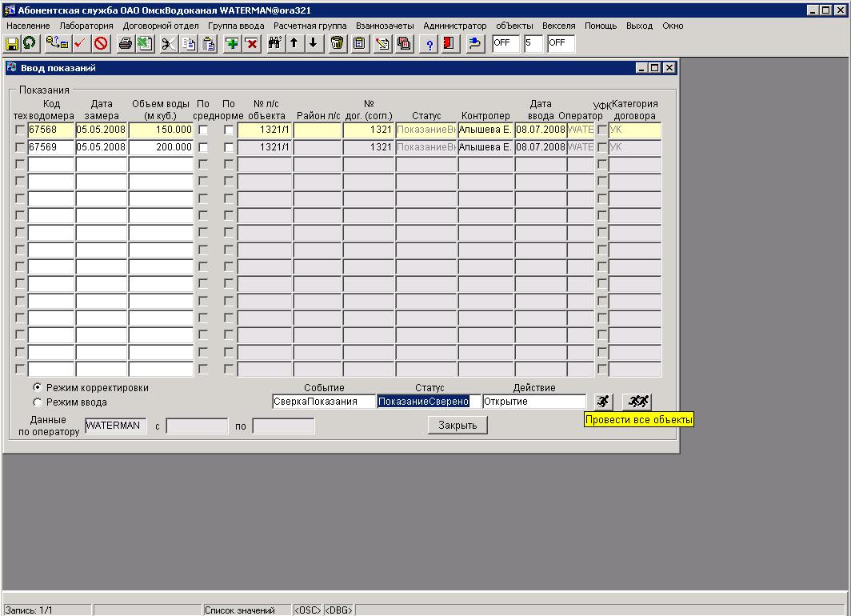Open the 'Лаборатория' menu
This screenshot has height=616, width=851.
86,26
